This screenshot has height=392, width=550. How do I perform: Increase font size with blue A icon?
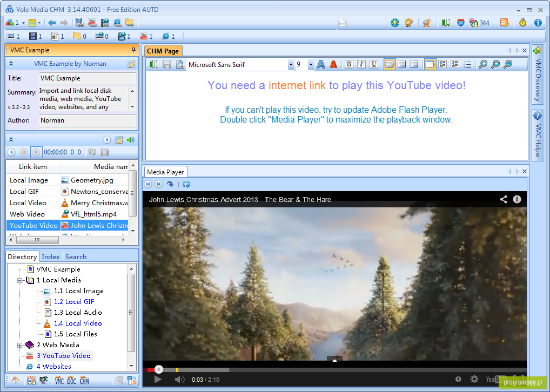pyautogui.click(x=320, y=64)
